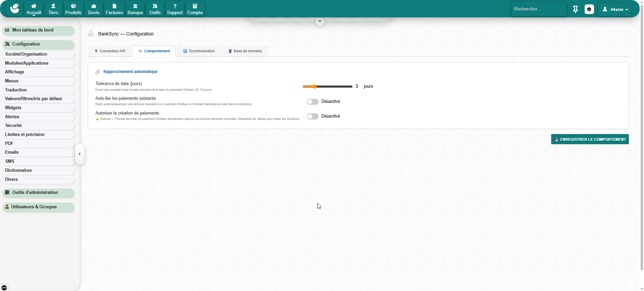Open Utilisateurs & Groupes section
Viewport: 644px width, 291px height.
tap(39, 207)
